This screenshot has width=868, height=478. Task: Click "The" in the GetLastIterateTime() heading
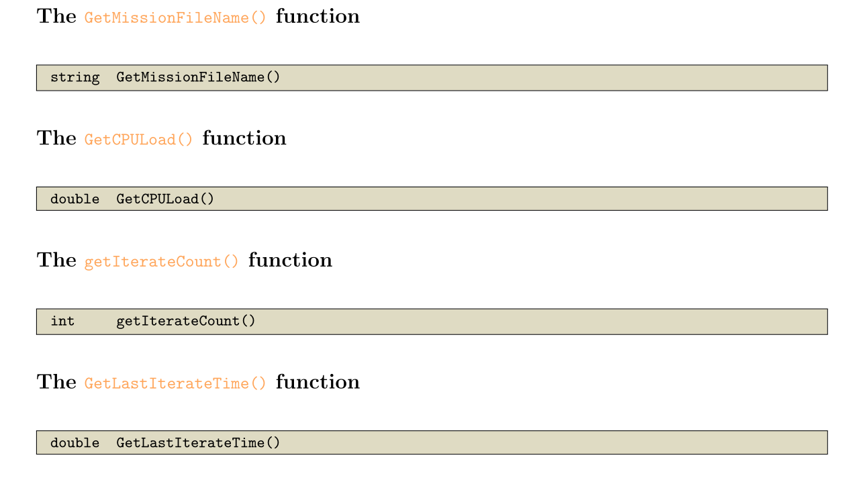click(56, 382)
